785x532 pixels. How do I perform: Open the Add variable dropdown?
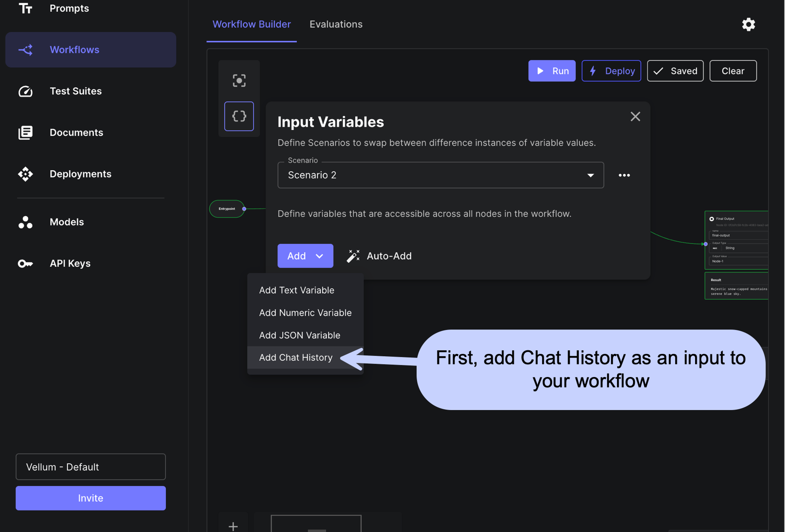tap(305, 256)
